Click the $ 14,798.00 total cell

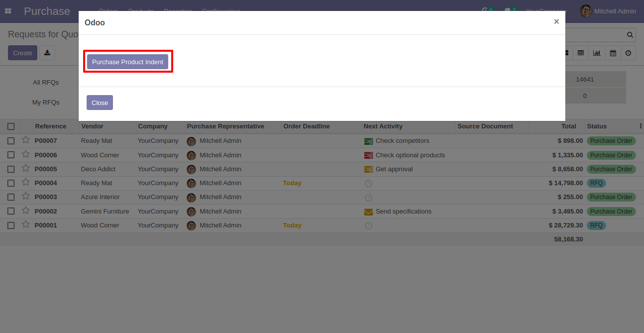566,183
